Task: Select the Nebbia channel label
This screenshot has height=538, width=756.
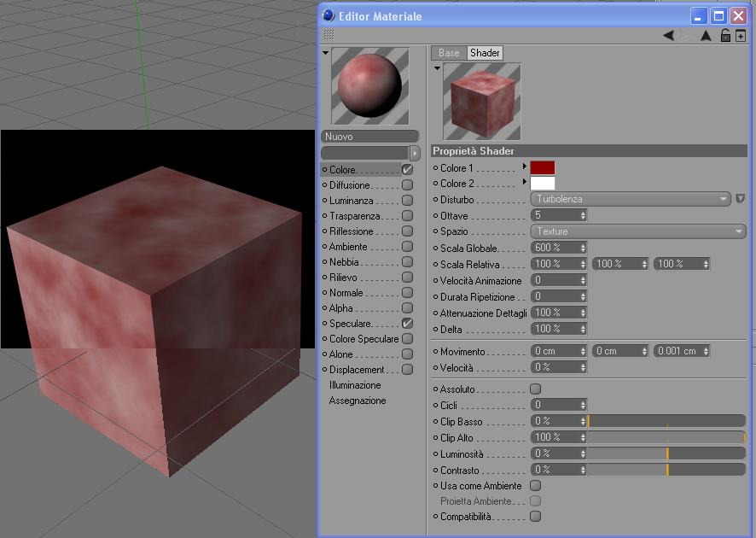Action: click(x=344, y=262)
